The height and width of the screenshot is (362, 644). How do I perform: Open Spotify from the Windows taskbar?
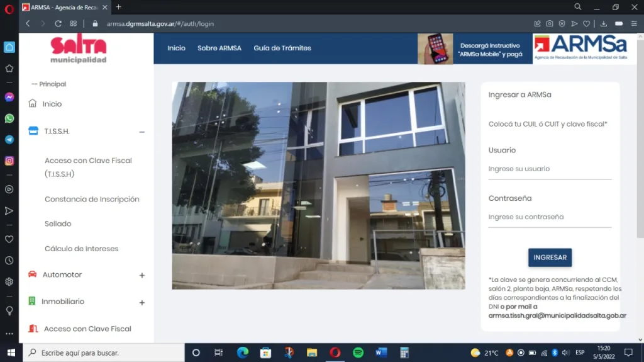[358, 353]
